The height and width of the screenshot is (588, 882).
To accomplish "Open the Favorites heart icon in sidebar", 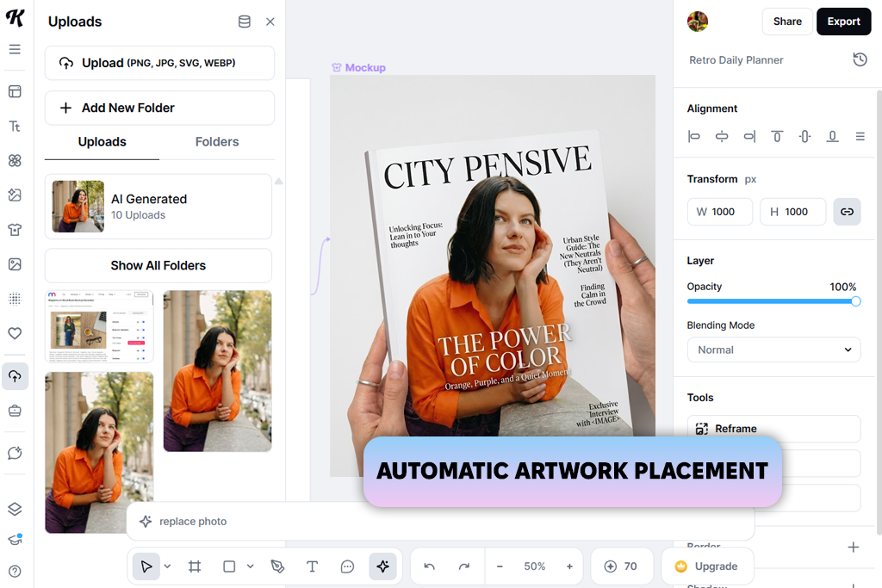I will tap(16, 333).
